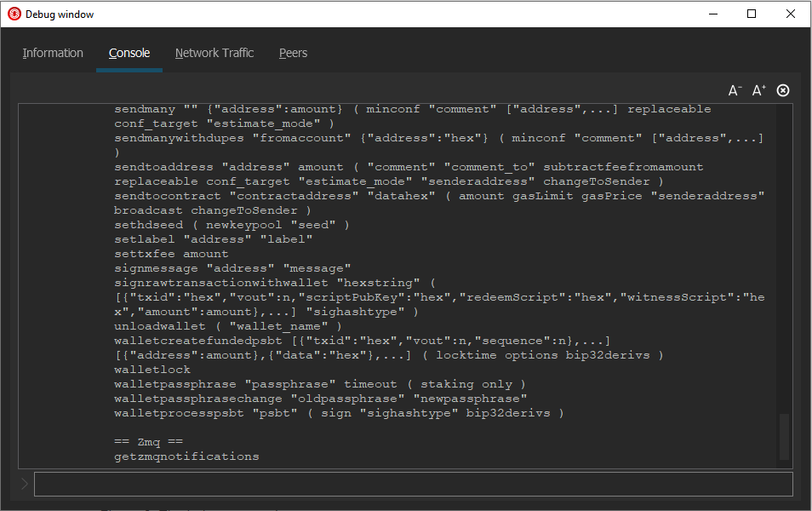Click the 'walletlock' command line

pos(152,370)
